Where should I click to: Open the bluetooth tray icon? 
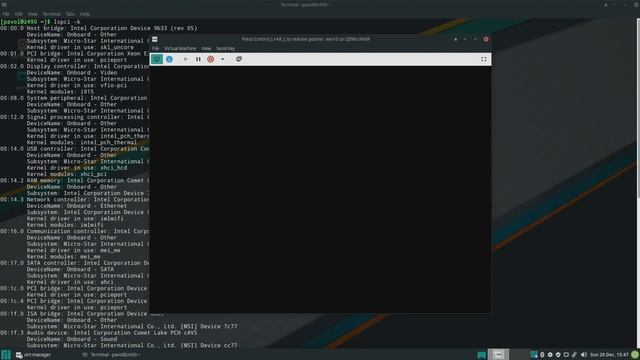click(x=542, y=355)
